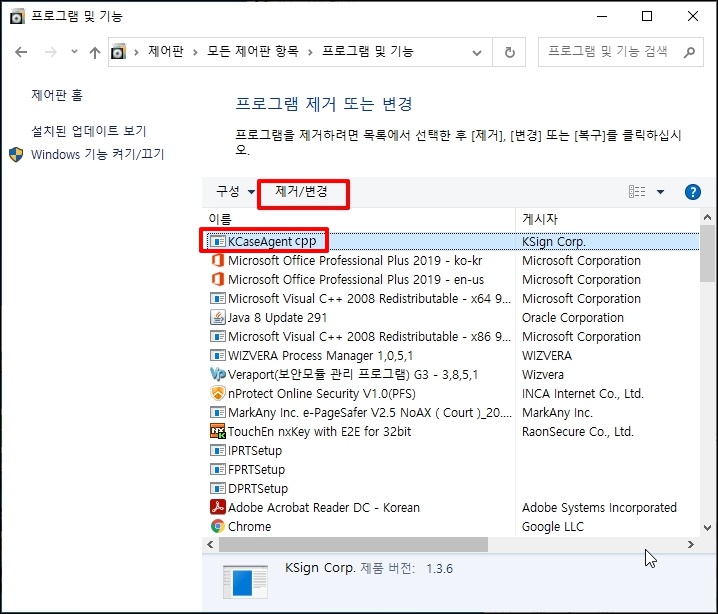Click the Office icon for ko-kr row

point(218,260)
